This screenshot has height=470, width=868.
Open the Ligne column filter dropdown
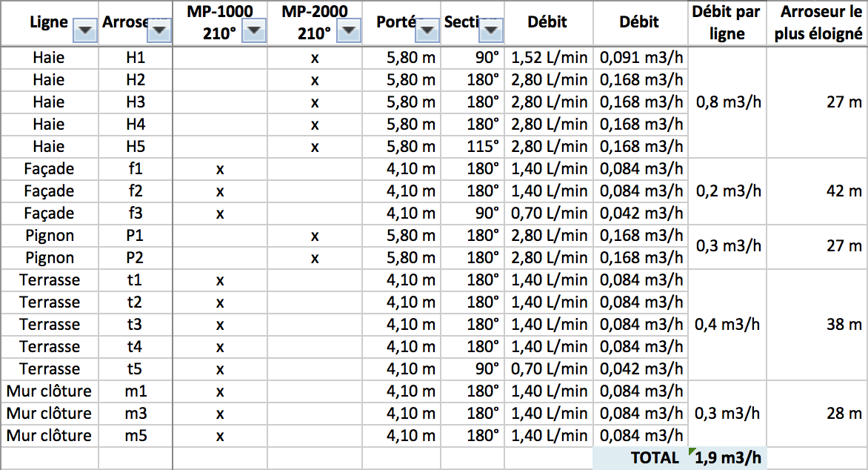click(x=86, y=30)
